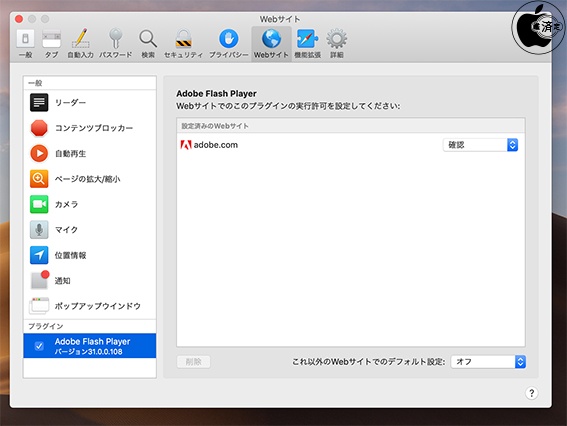Select ポップアップウインドウ in the sidebar

point(90,306)
